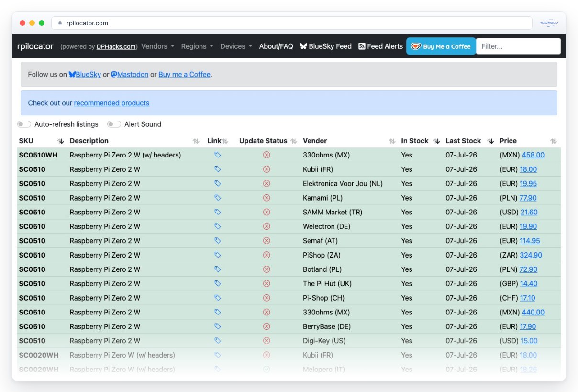This screenshot has width=578, height=392.
Task: Sort by Update Status column arrow
Action: tap(293, 141)
